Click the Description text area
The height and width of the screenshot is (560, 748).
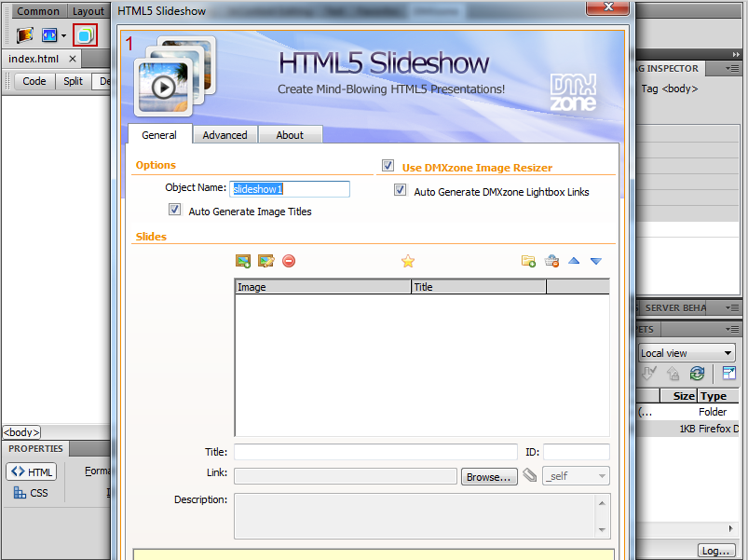[x=415, y=516]
